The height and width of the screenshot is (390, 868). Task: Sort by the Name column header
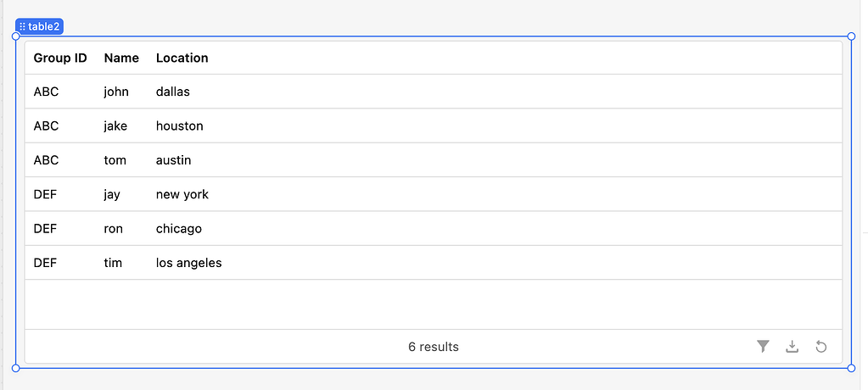pyautogui.click(x=121, y=58)
